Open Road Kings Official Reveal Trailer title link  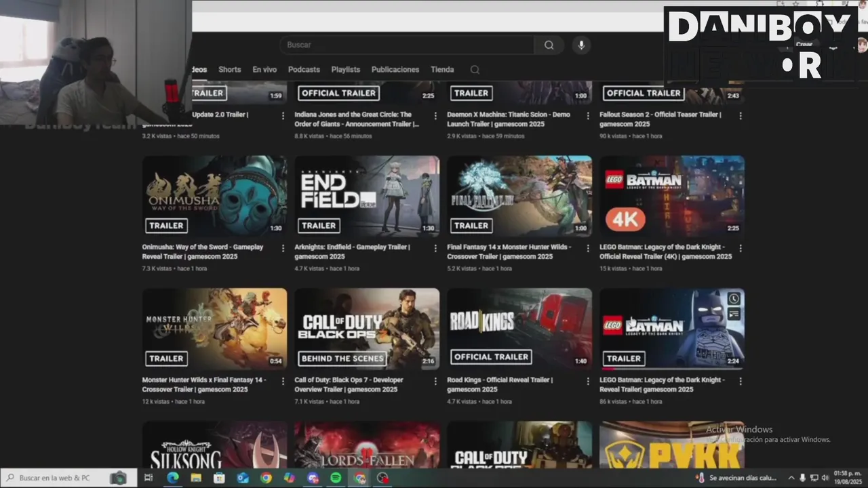(x=500, y=384)
